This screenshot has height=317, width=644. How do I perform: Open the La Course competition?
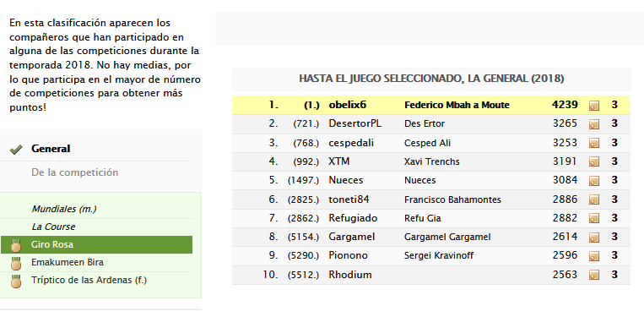[x=53, y=227]
